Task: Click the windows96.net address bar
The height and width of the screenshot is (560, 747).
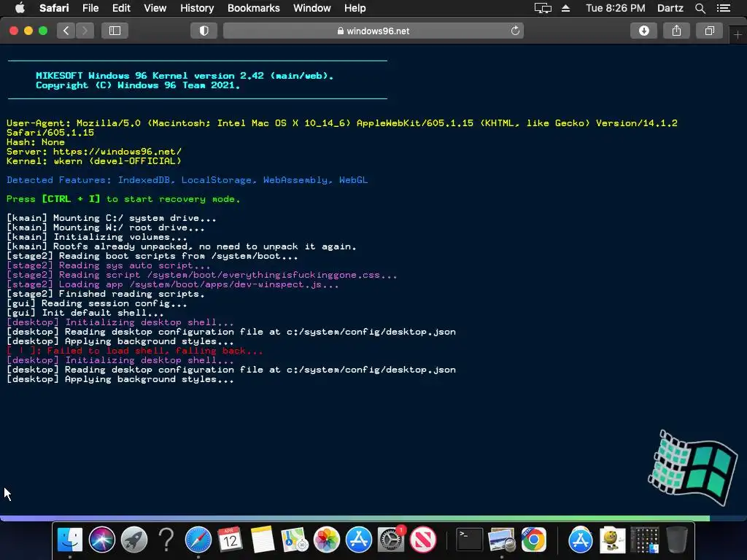Action: click(373, 31)
